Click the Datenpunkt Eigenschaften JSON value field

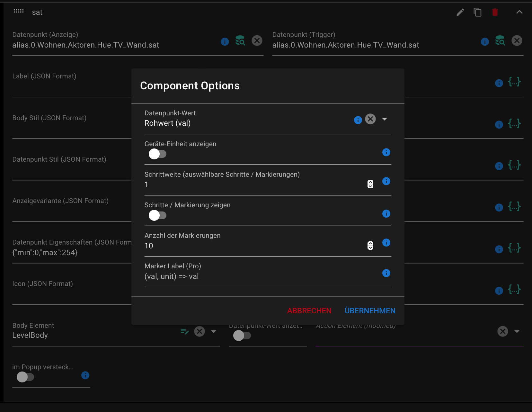[72, 253]
